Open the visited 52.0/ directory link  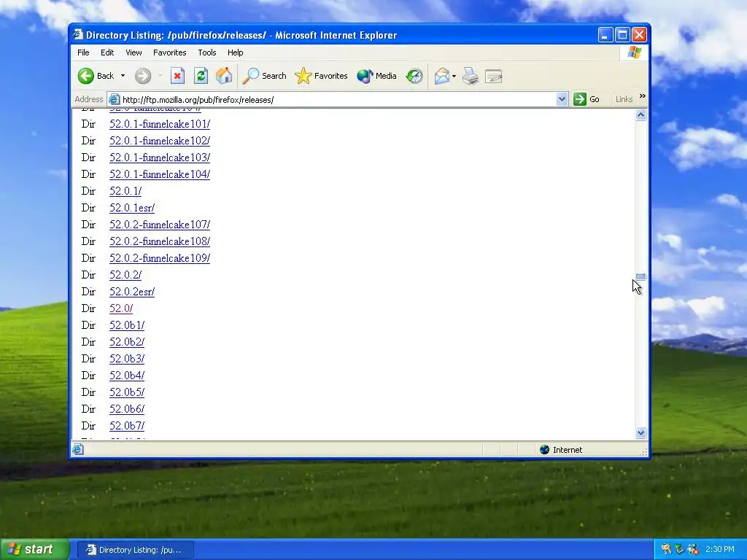coord(121,308)
